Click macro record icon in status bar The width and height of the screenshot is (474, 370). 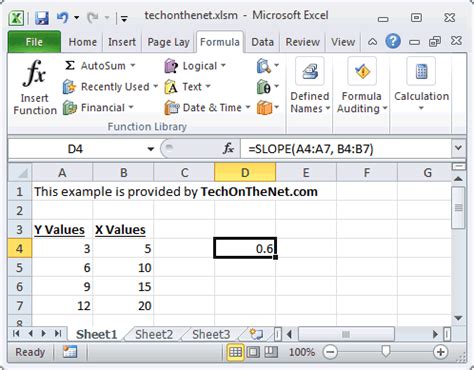[x=70, y=352]
